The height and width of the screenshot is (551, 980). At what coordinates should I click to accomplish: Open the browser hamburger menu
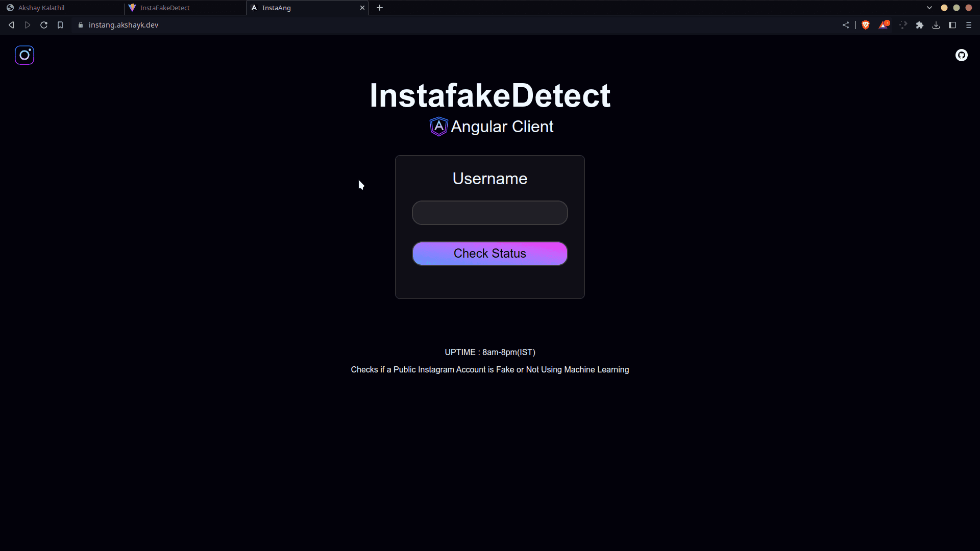coord(969,25)
